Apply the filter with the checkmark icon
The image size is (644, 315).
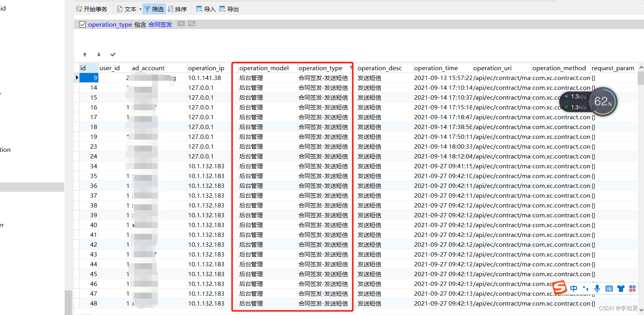pos(113,55)
